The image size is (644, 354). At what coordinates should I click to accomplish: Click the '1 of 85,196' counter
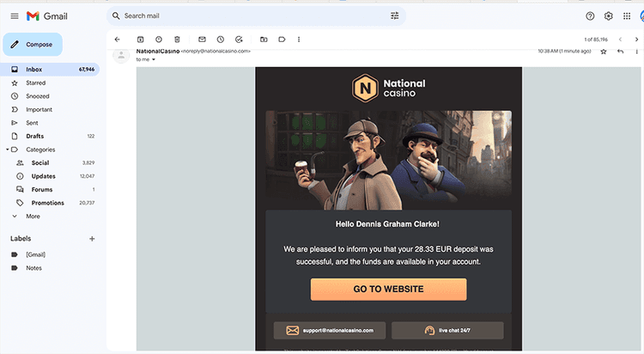(596, 40)
